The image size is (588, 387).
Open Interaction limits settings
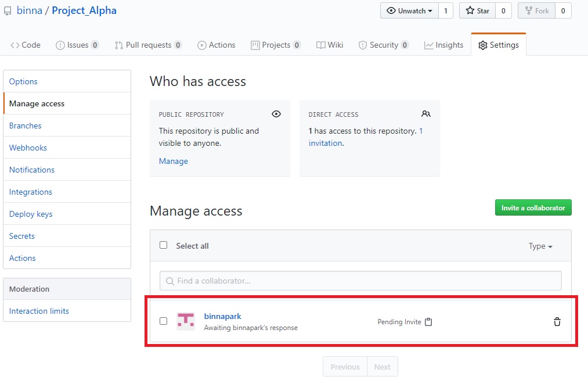(x=67, y=311)
